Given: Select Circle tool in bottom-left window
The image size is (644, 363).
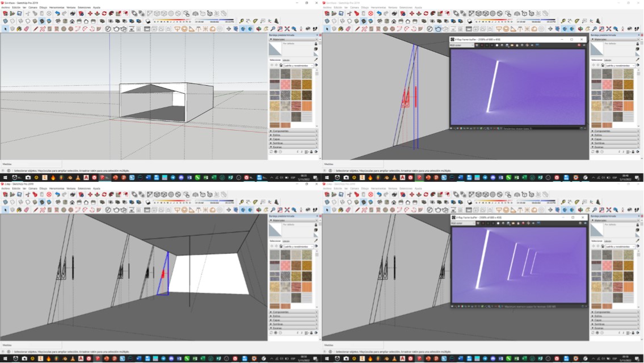Looking at the screenshot, I should coord(64,210).
